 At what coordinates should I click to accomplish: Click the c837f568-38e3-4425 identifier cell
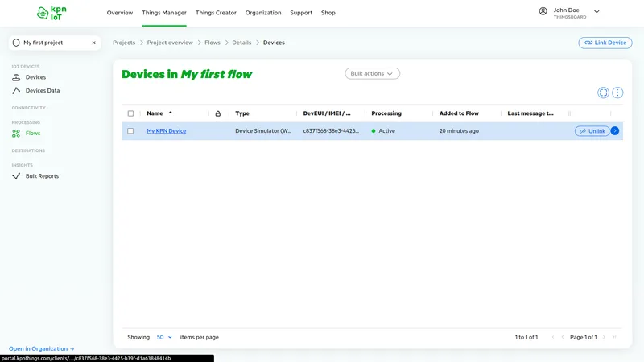pyautogui.click(x=331, y=131)
